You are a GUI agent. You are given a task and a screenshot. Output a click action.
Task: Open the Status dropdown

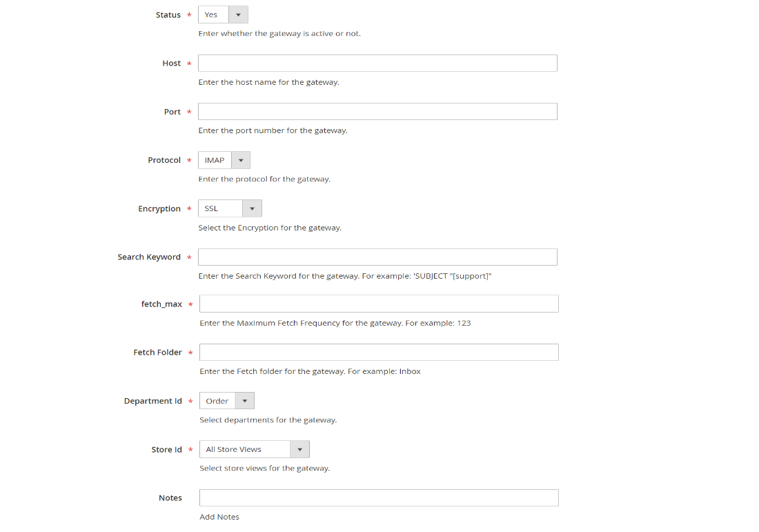click(x=223, y=14)
